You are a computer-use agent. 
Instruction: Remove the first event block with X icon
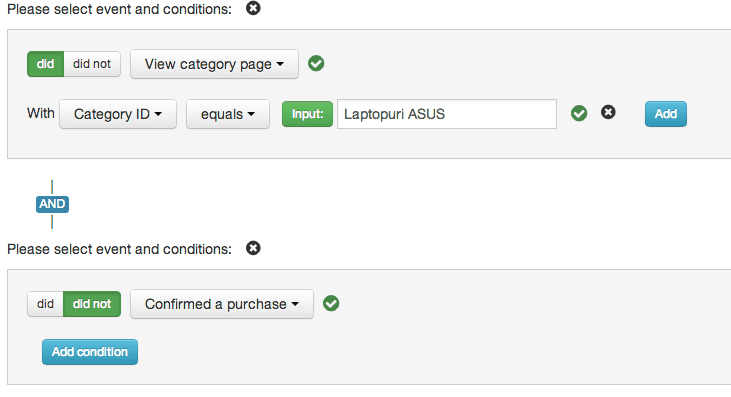253,8
